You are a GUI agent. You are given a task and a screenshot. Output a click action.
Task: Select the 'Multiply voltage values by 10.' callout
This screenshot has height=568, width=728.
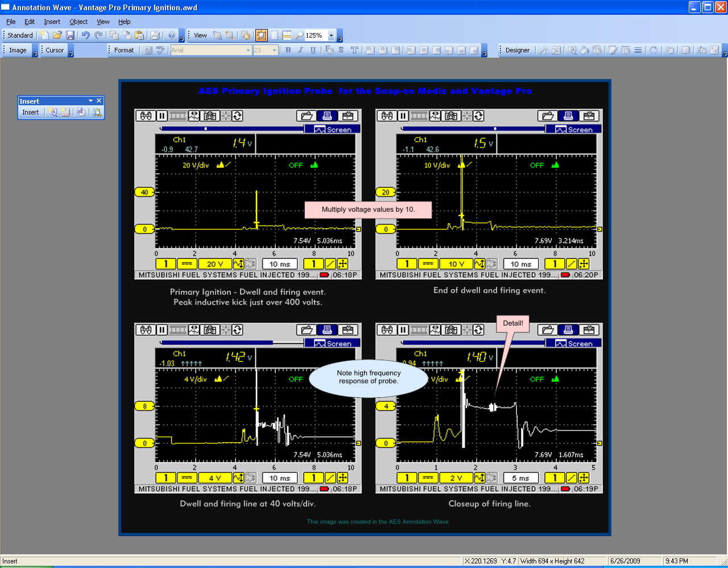[369, 209]
